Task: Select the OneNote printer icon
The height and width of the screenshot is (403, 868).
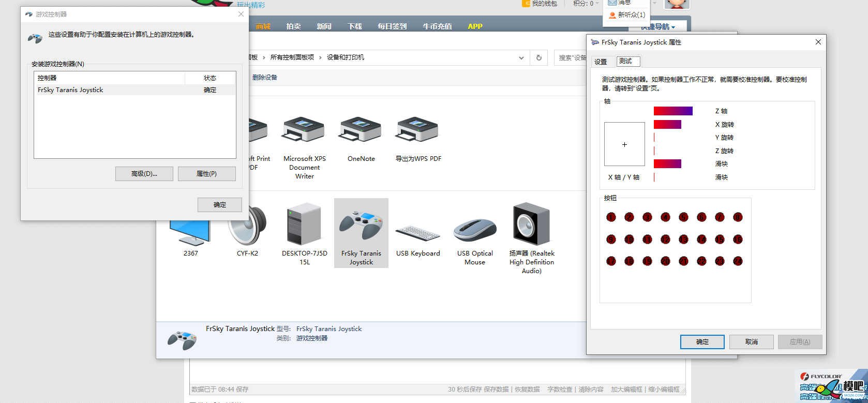Action: 361,129
